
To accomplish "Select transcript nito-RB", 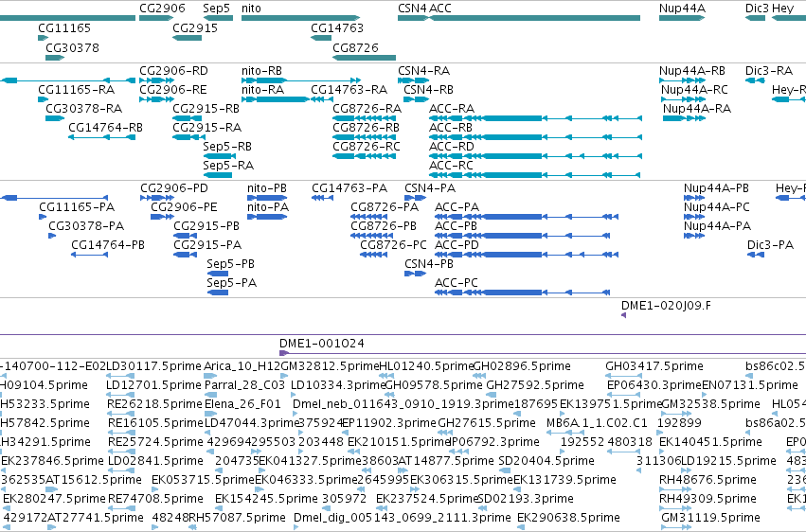I will pyautogui.click(x=261, y=70).
